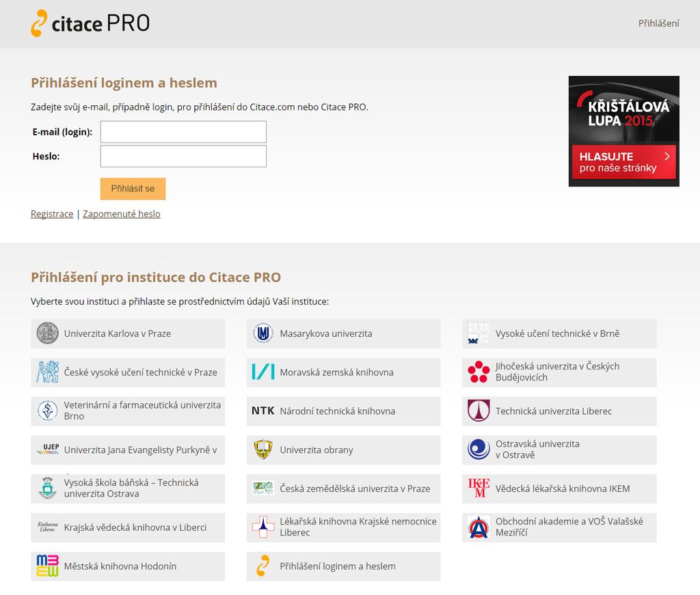Select Obchodní akademie a VOŠ Valašské Meziříčí
Screen dimensions: 700x595
tap(559, 527)
